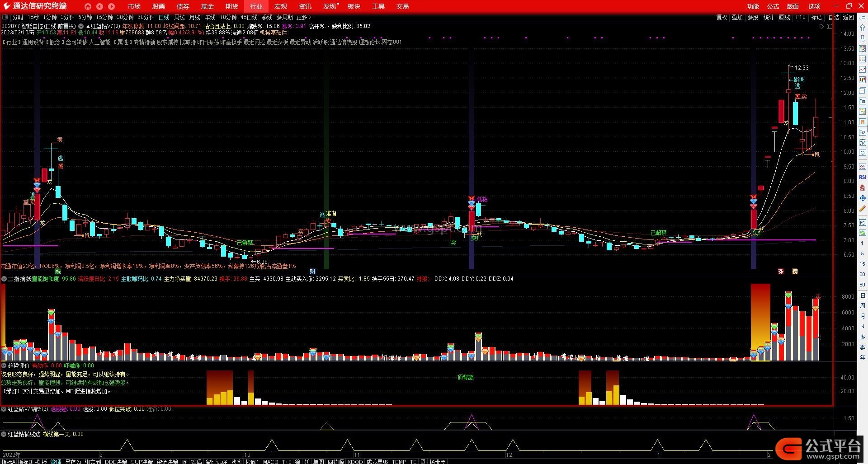Select the 季 period in right sidebar

[x=863, y=347]
